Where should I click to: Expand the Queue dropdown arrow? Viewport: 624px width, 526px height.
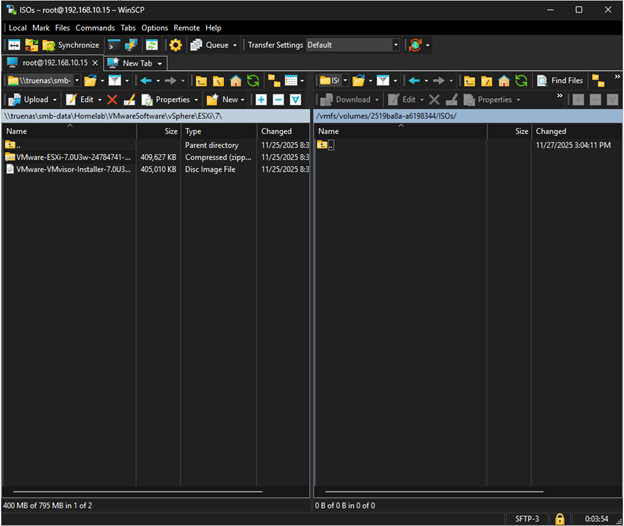[x=235, y=45]
